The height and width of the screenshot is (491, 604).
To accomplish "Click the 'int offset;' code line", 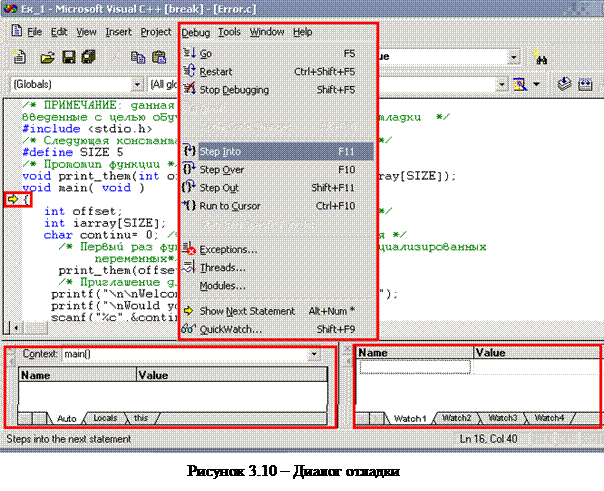I will 83,211.
